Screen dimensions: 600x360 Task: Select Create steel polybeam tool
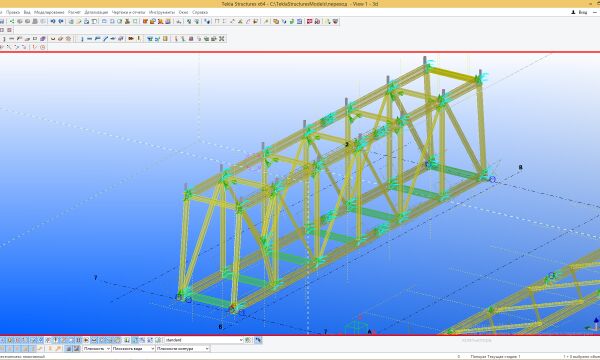pos(97,39)
